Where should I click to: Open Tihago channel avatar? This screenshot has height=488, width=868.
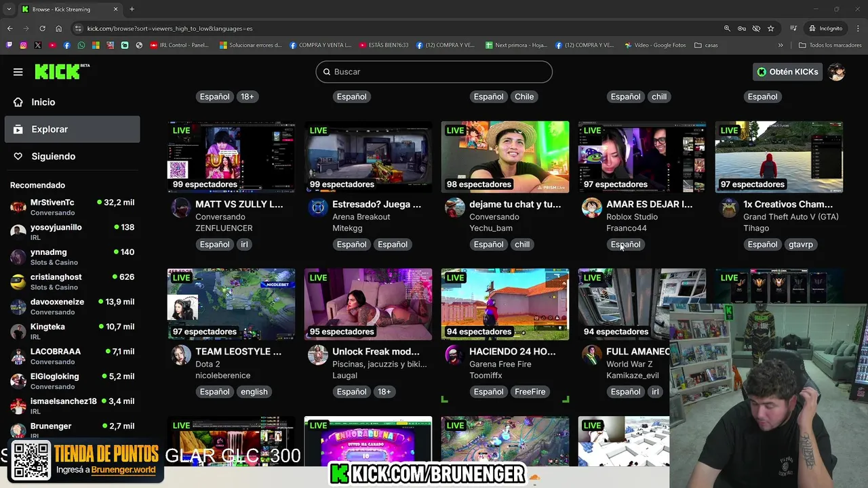pos(729,207)
